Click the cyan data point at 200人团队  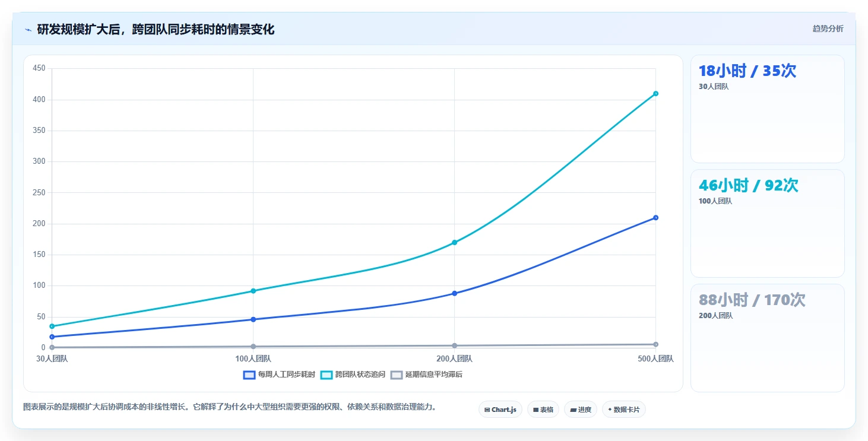click(x=454, y=242)
